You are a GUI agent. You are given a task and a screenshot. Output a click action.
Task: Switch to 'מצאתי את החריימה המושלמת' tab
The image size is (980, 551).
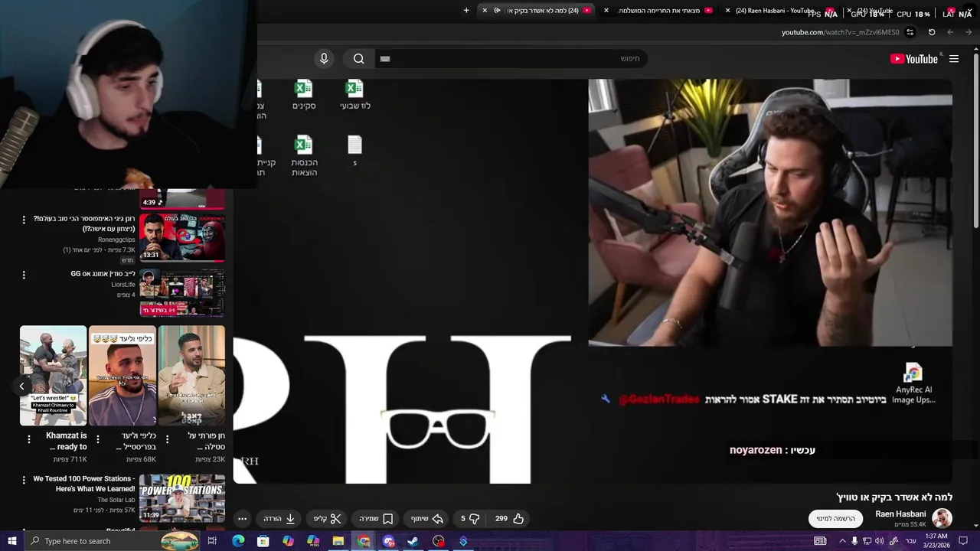pyautogui.click(x=658, y=11)
